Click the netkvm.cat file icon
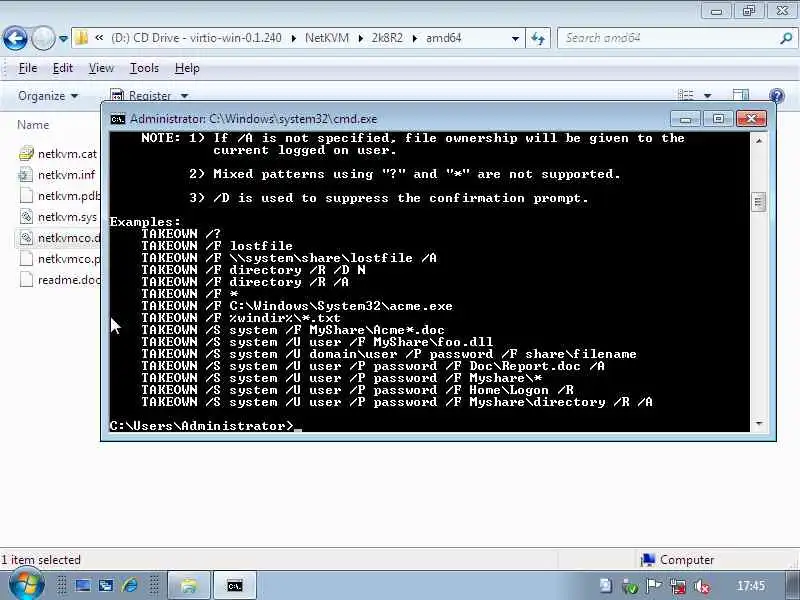The image size is (800, 600). (x=26, y=154)
